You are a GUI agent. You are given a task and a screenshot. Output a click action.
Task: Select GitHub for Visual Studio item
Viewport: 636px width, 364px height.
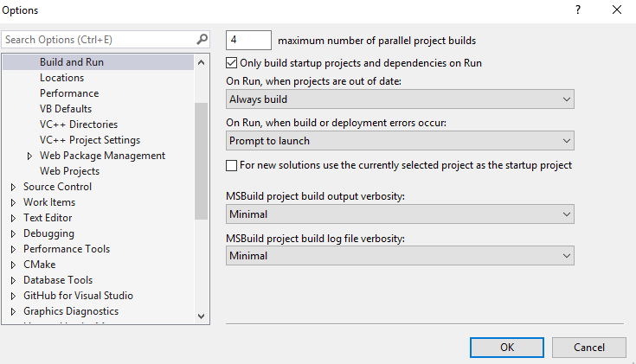(78, 296)
